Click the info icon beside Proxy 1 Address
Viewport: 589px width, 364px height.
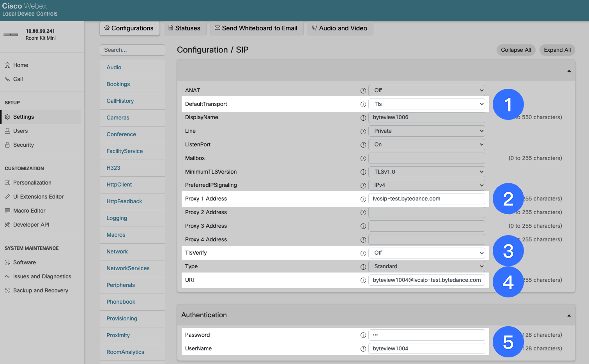pos(363,199)
